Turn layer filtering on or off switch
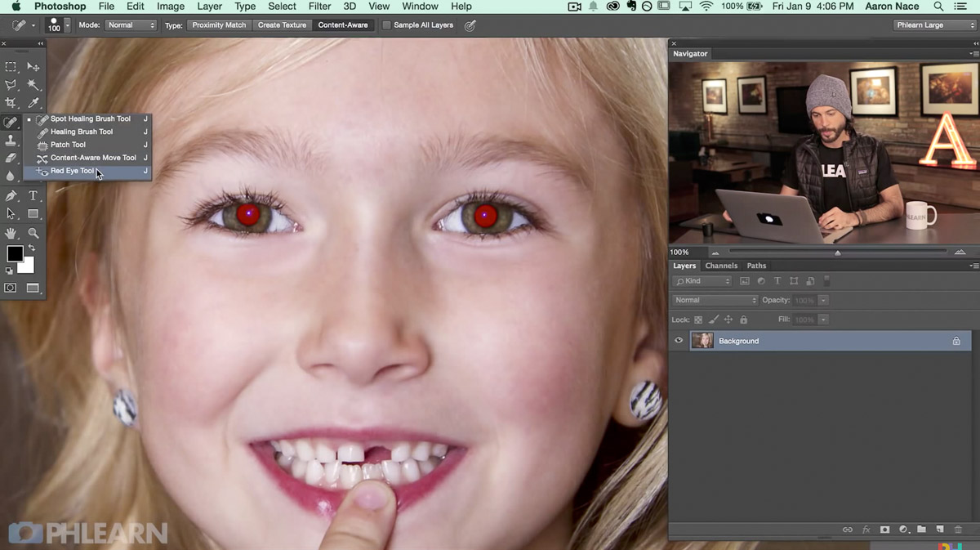Screen dimensions: 980x550 pos(826,280)
